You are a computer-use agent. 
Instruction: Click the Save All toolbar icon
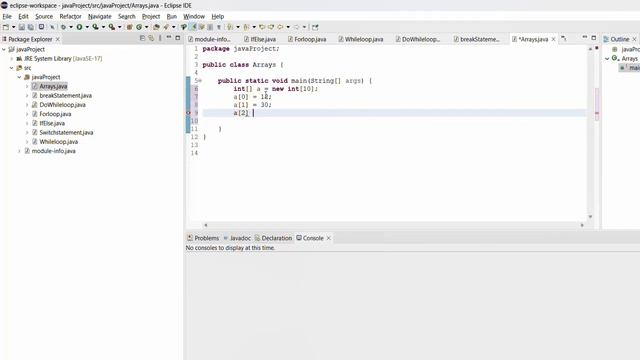tap(31, 27)
